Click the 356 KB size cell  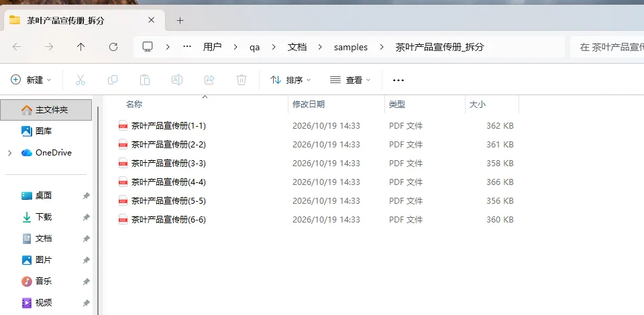[x=500, y=201]
